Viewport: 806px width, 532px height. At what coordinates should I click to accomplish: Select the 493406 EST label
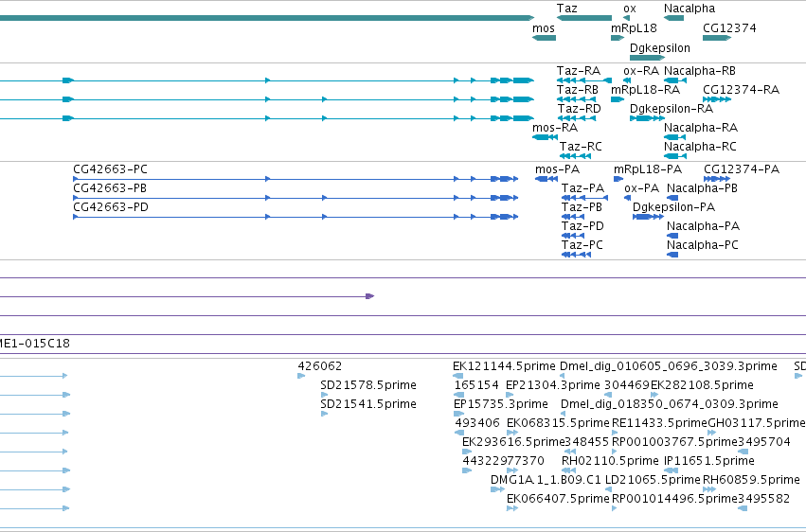(x=477, y=424)
